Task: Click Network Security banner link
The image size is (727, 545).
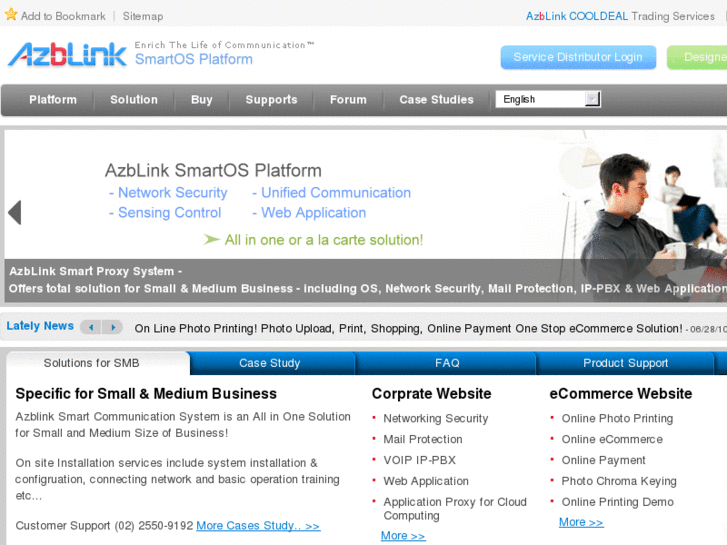Action: point(168,192)
